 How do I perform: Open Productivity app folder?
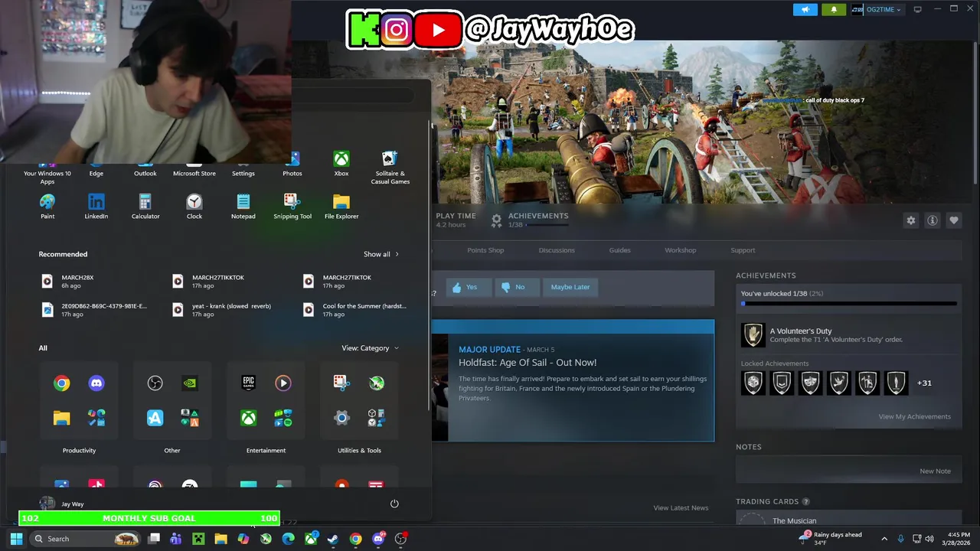[x=79, y=400]
